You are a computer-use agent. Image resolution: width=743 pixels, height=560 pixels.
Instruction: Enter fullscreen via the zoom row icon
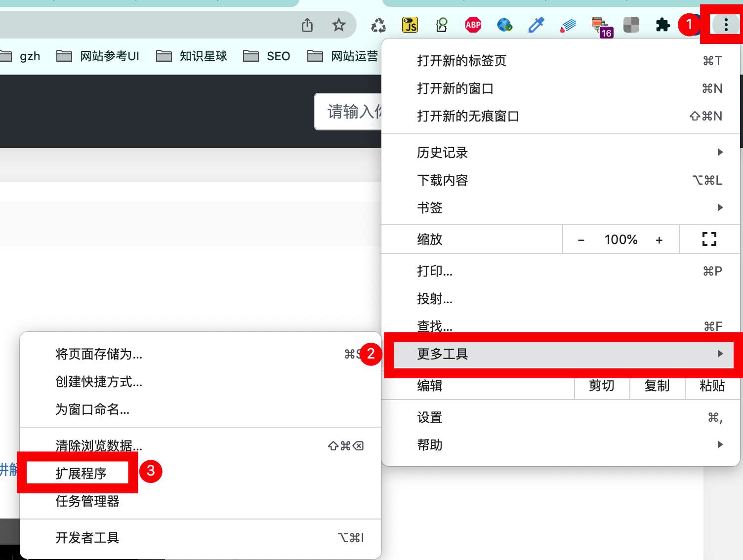(x=709, y=239)
